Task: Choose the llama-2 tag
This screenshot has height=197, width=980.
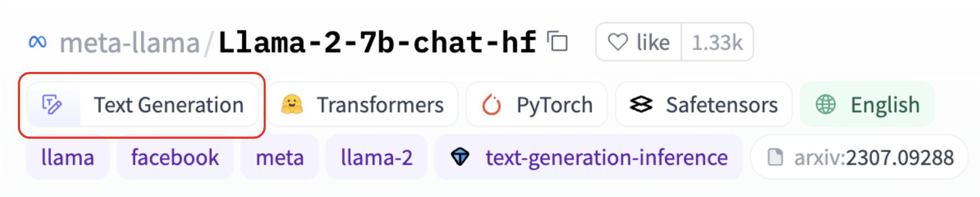Action: pyautogui.click(x=376, y=157)
